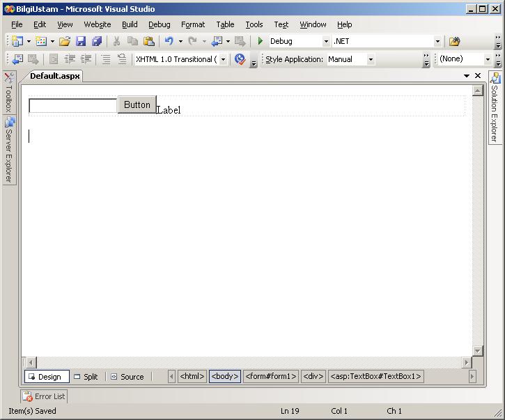
Task: Click the Open File folder icon
Action: [64, 42]
